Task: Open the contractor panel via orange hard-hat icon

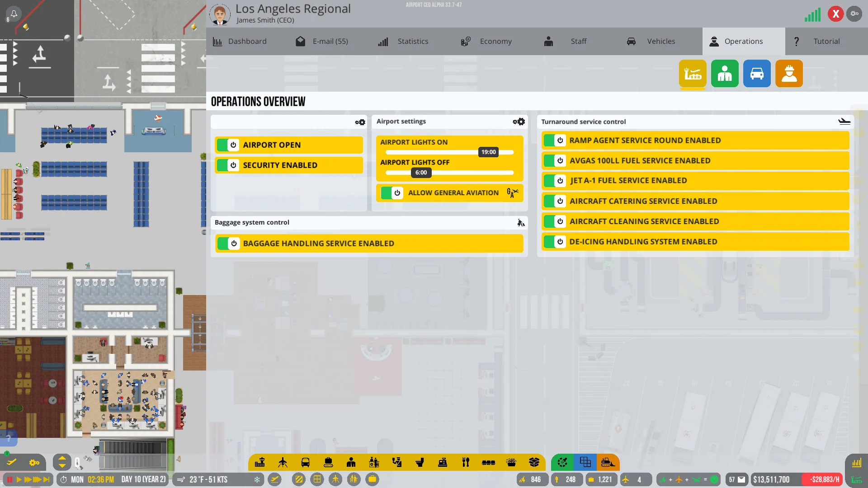Action: coord(789,73)
